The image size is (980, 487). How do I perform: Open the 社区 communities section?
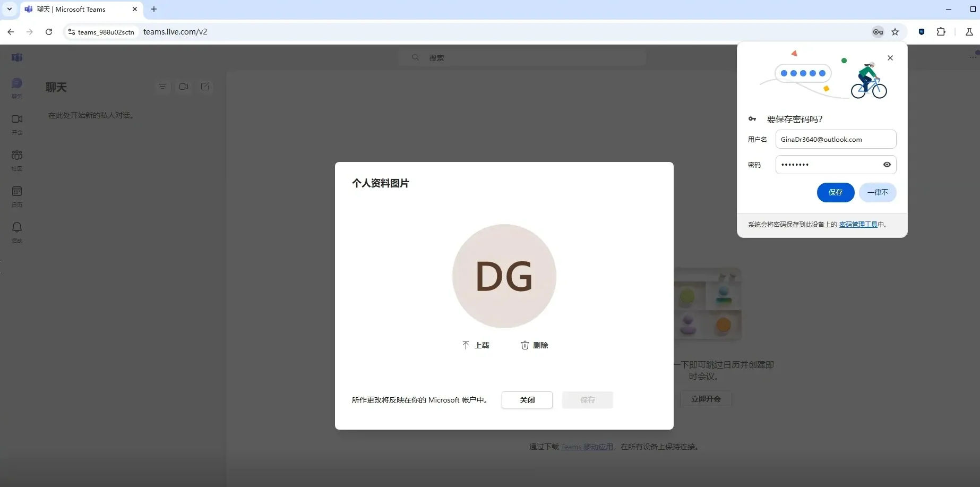coord(17,159)
